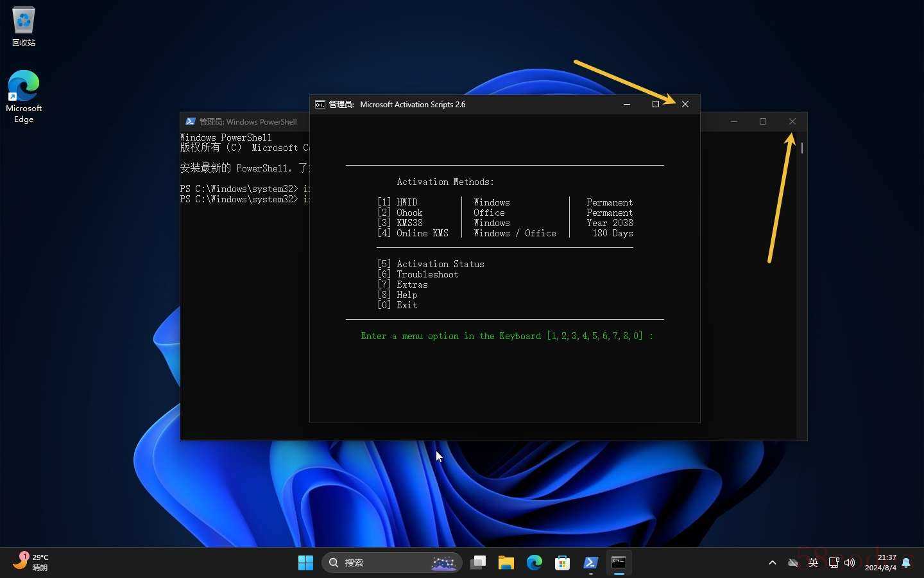Open the notification bell

[x=906, y=563]
